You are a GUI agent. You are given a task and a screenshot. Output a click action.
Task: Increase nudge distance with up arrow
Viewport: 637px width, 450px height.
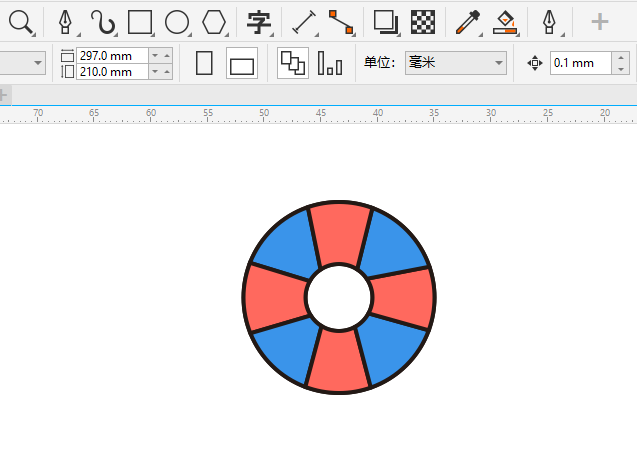point(621,58)
